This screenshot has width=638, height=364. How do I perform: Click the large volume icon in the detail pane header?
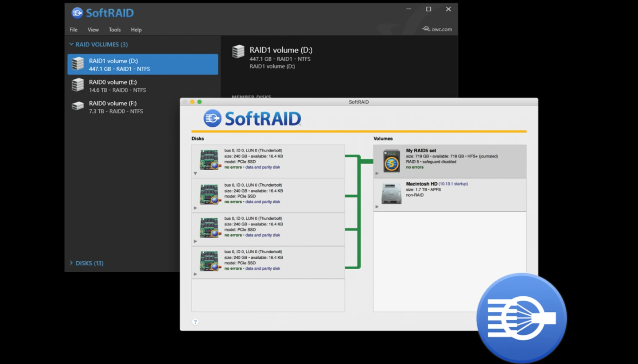[238, 51]
